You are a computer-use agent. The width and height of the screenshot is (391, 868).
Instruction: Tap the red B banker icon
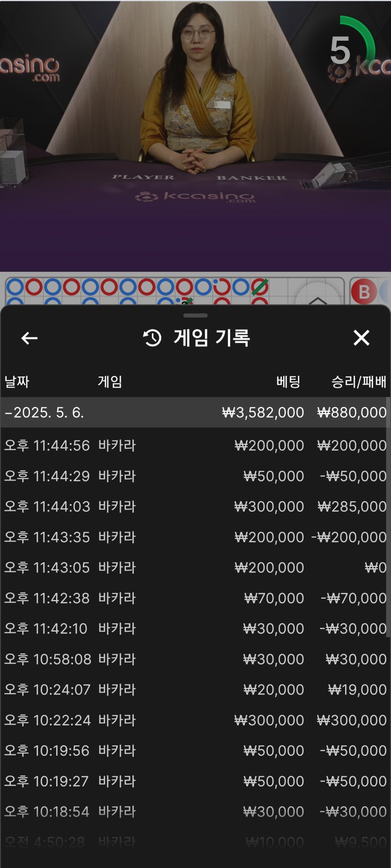364,292
